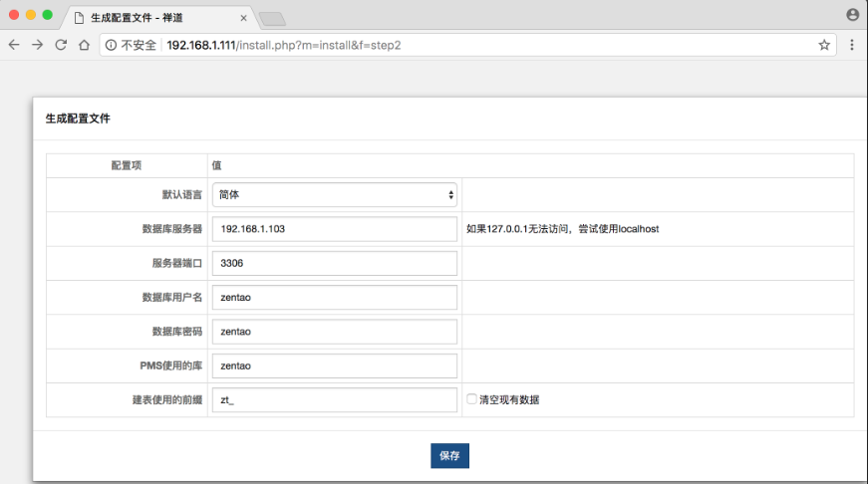Open Chrome three-dot menu
The image size is (868, 484).
click(x=852, y=45)
